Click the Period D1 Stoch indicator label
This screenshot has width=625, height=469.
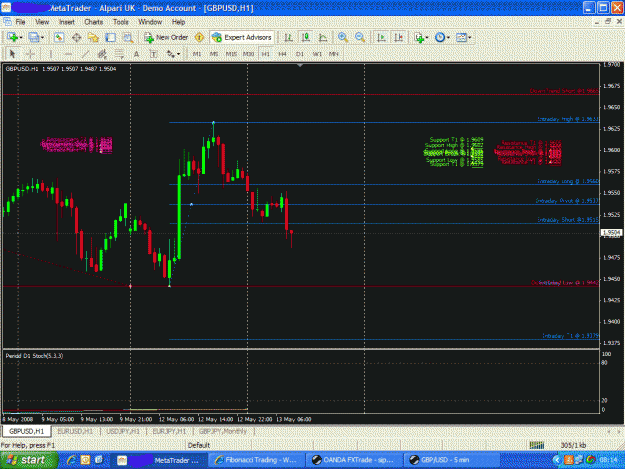pos(34,356)
